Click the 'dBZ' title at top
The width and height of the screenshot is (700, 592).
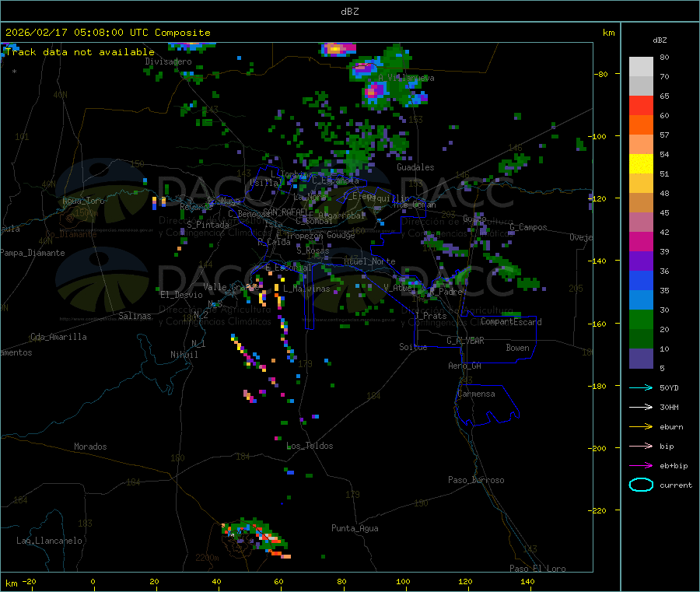(349, 12)
